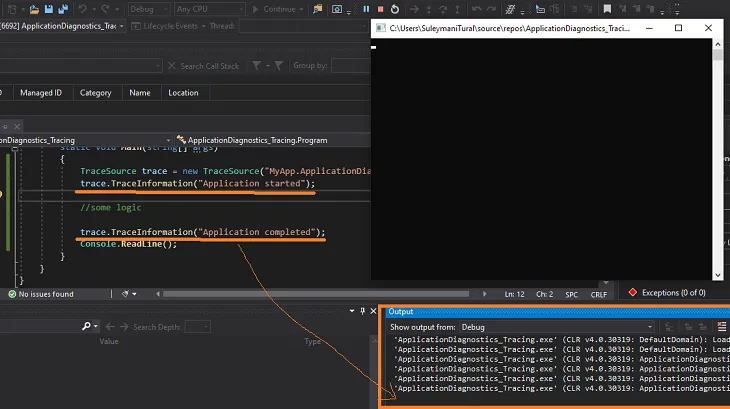Click the Type column header

312,341
